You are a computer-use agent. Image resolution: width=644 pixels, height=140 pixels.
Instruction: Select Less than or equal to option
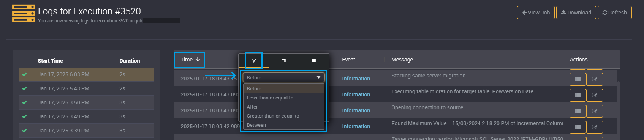(x=283, y=98)
